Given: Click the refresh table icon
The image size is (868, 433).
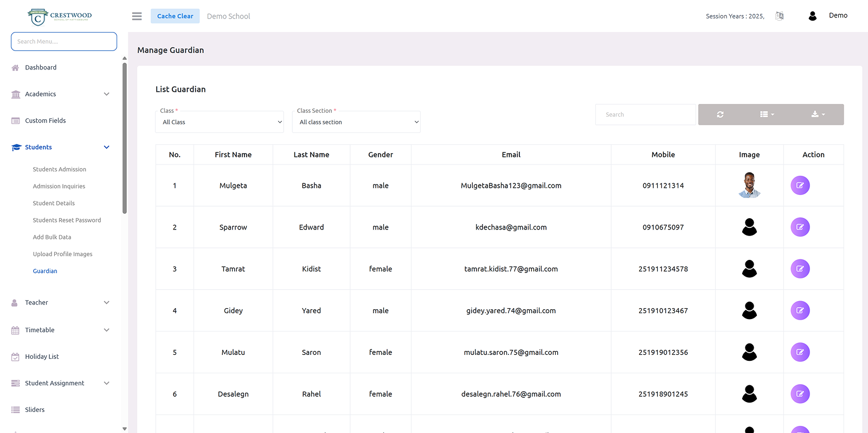Looking at the screenshot, I should tap(720, 114).
